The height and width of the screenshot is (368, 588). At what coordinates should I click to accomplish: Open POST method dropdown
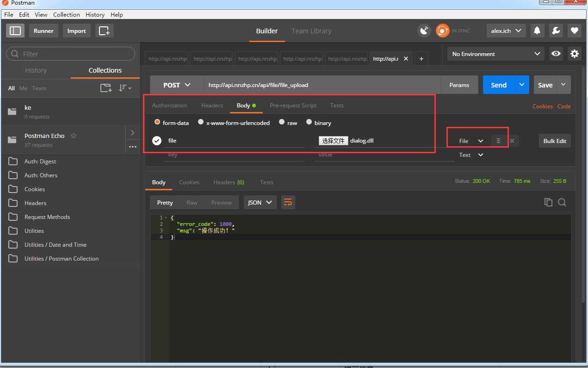coord(177,85)
